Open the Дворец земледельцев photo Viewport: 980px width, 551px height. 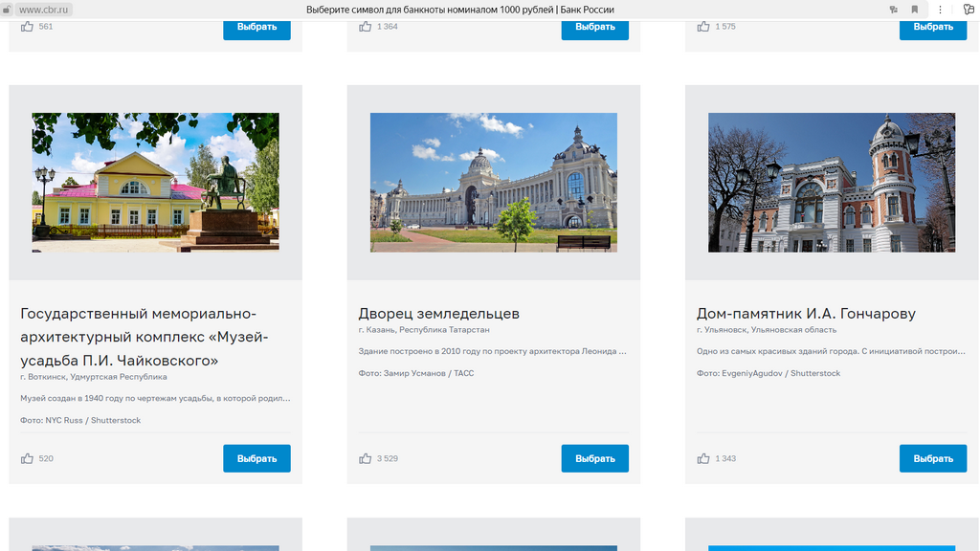493,183
